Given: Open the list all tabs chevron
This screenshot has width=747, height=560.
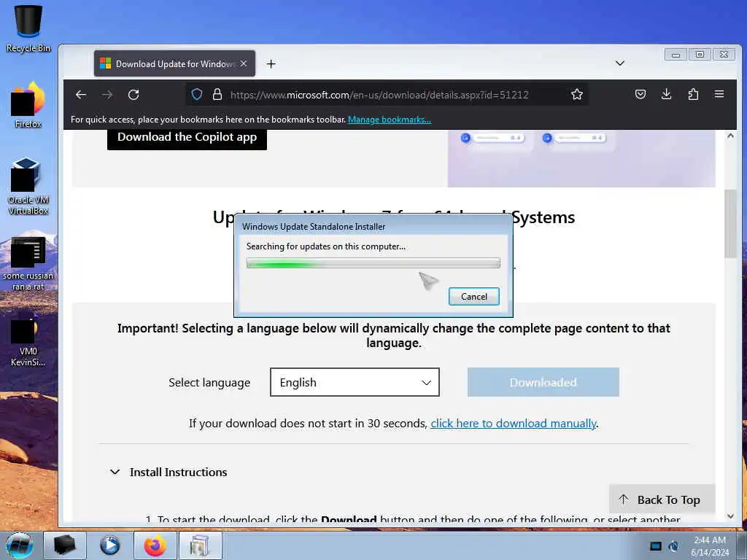Looking at the screenshot, I should 620,63.
